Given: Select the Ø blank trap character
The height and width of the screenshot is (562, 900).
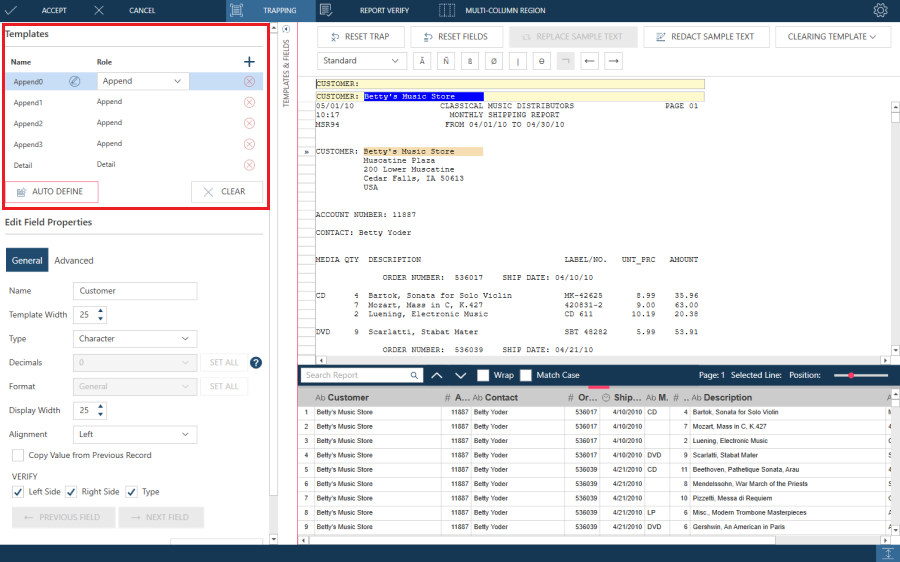Looking at the screenshot, I should [493, 61].
